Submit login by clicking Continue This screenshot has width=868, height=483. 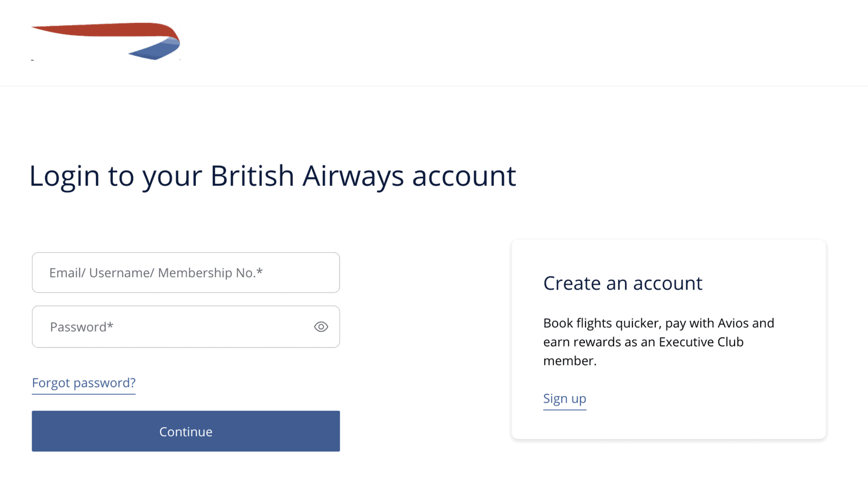(186, 431)
